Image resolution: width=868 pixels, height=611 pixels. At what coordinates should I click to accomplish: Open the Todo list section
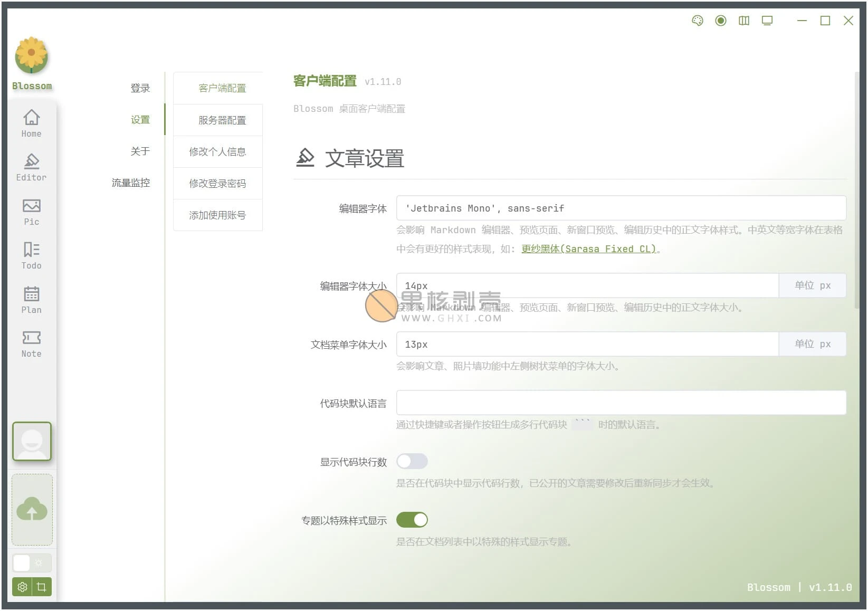pos(31,255)
